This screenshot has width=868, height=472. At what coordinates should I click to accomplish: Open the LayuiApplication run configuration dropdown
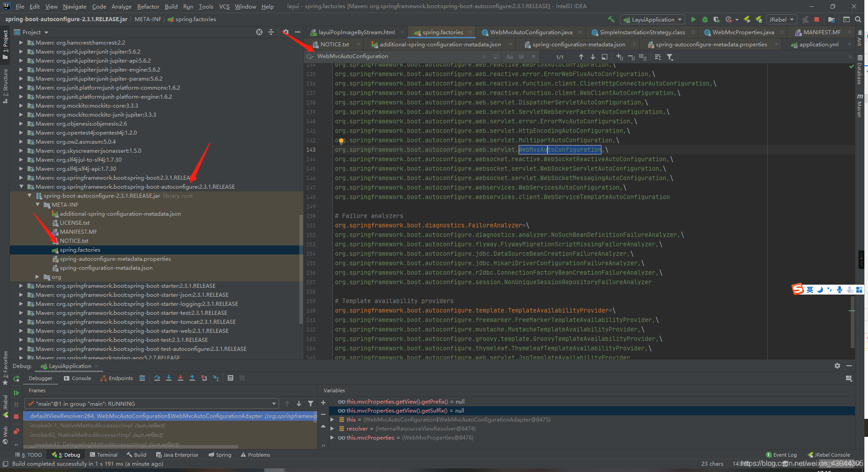pos(652,19)
